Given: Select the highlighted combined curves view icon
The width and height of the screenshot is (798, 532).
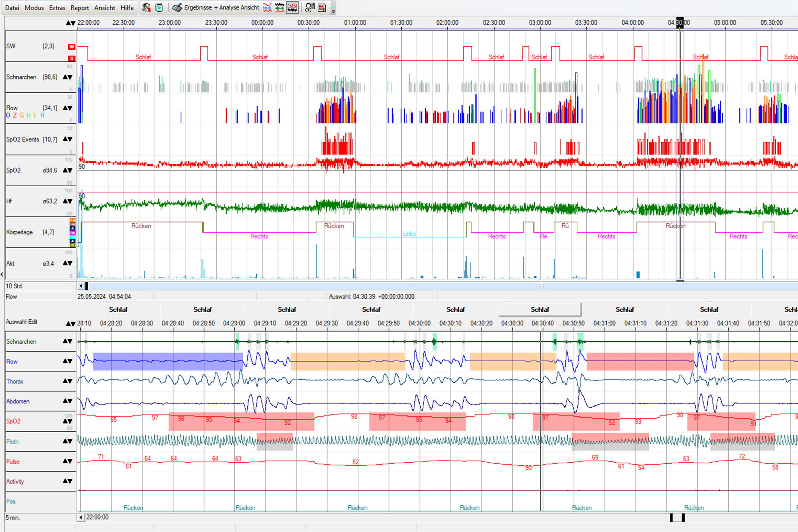Looking at the screenshot, I should pos(292,7).
